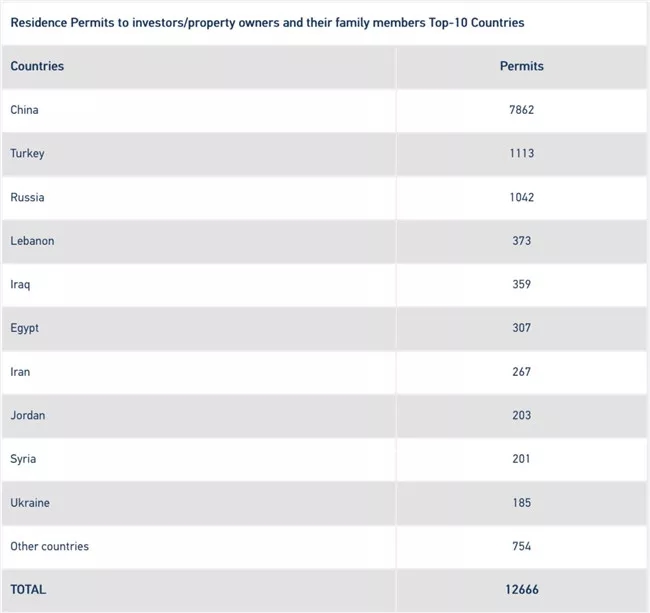
Task: Select the Lebanon row label
Action: coord(32,241)
